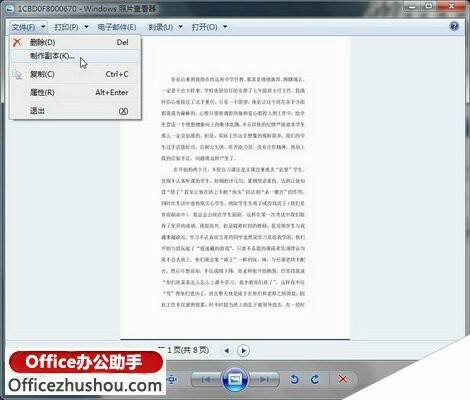Rotate the picture clockwise
Viewport: 470px width, 400px height.
coord(315,379)
